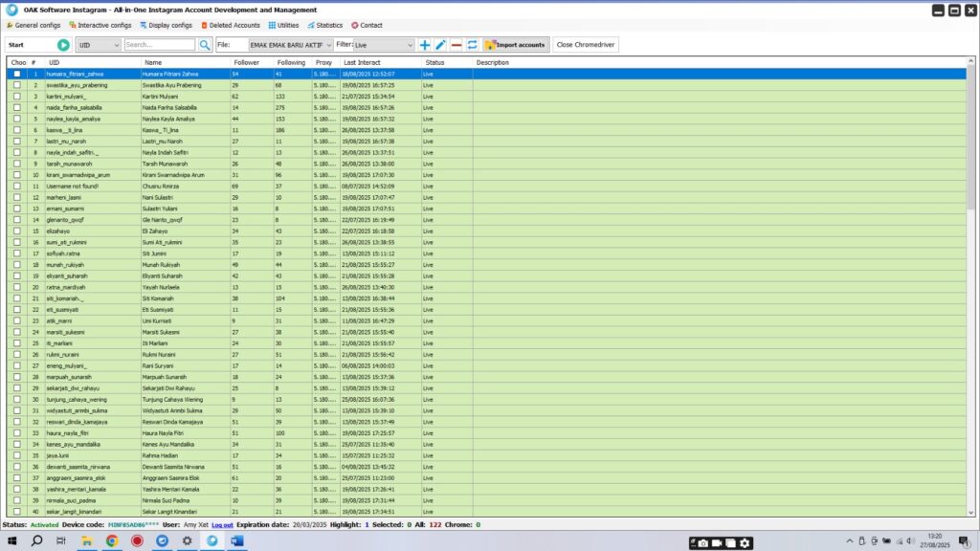Click the folder icon in capture bar
Image resolution: width=980 pixels, height=551 pixels.
point(730,543)
